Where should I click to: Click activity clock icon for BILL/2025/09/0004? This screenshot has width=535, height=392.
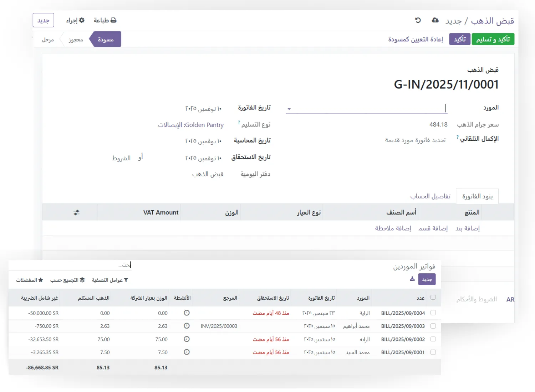[x=187, y=313]
